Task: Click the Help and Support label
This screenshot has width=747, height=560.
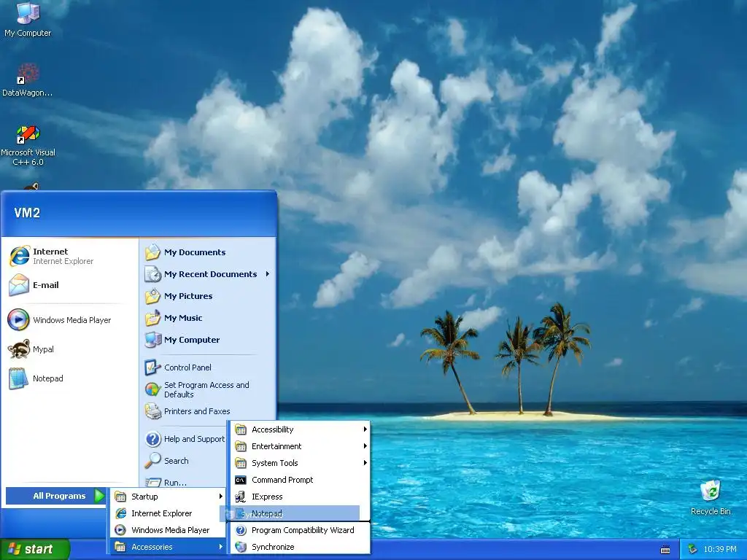Action: click(194, 439)
